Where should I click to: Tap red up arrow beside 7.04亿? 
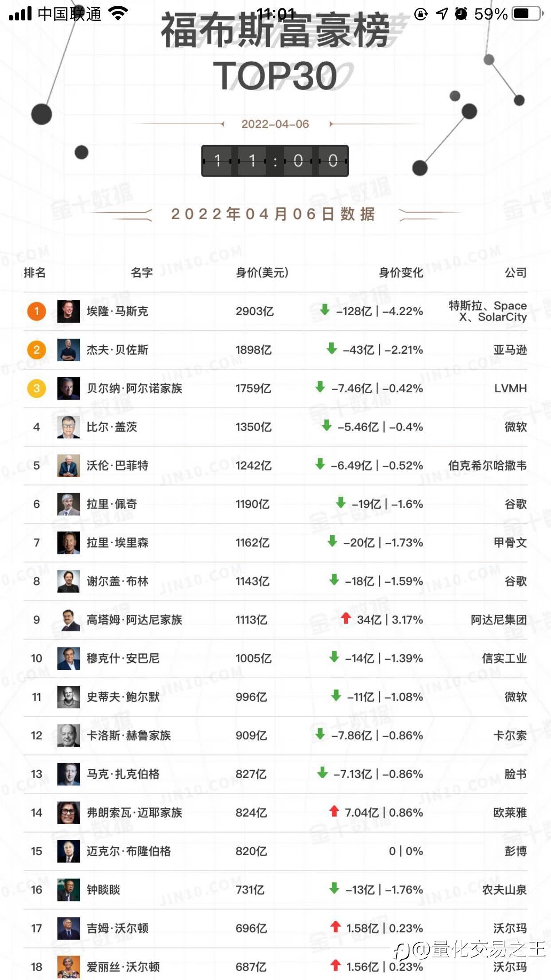[x=334, y=811]
